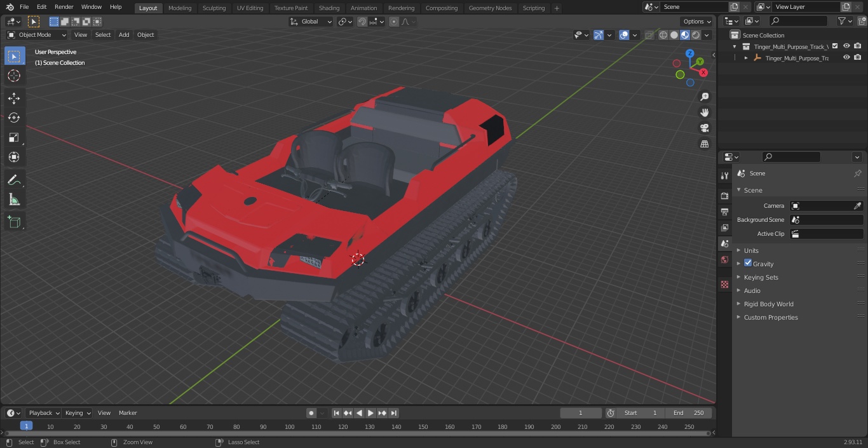Switch to wireframe viewport shading
Image resolution: width=868 pixels, height=448 pixels.
(663, 35)
